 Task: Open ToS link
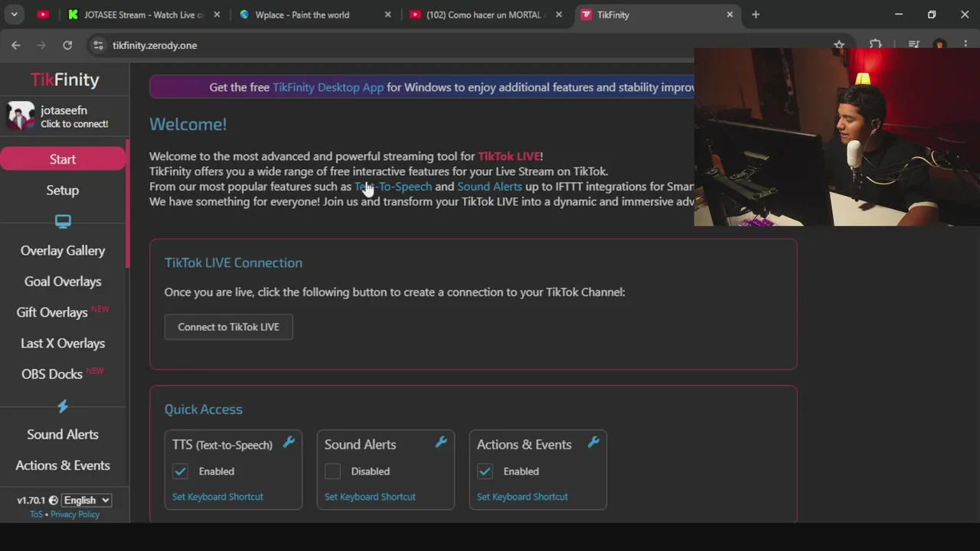tap(36, 514)
